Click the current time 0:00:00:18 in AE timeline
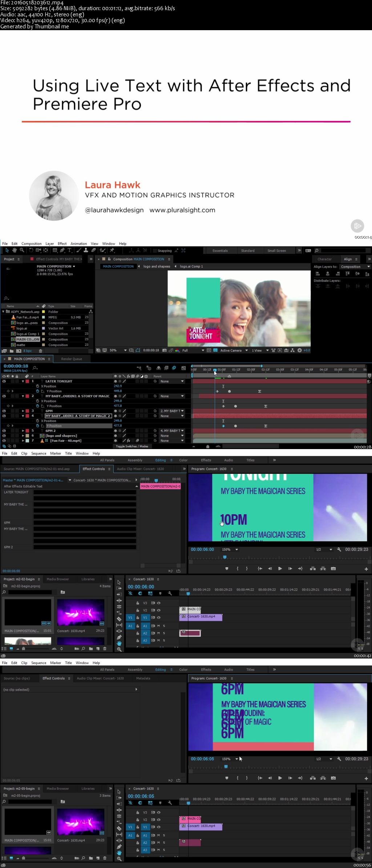The height and width of the screenshot is (868, 372). tap(16, 366)
